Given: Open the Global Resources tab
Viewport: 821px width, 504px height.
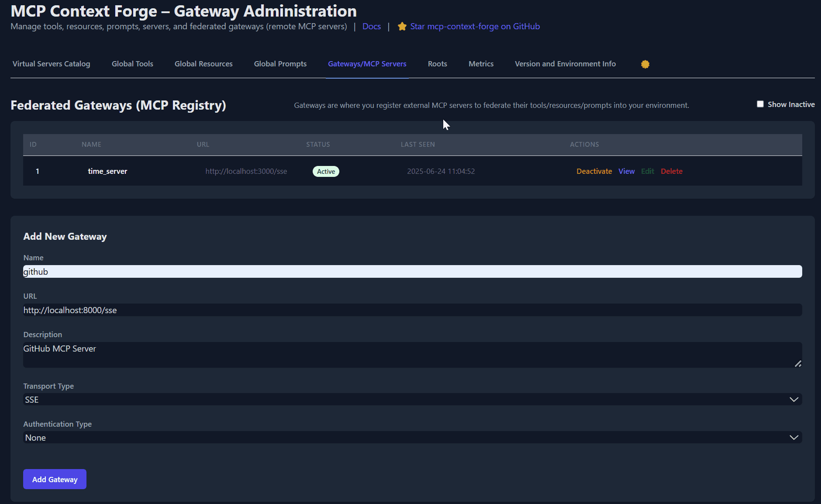Looking at the screenshot, I should click(204, 64).
